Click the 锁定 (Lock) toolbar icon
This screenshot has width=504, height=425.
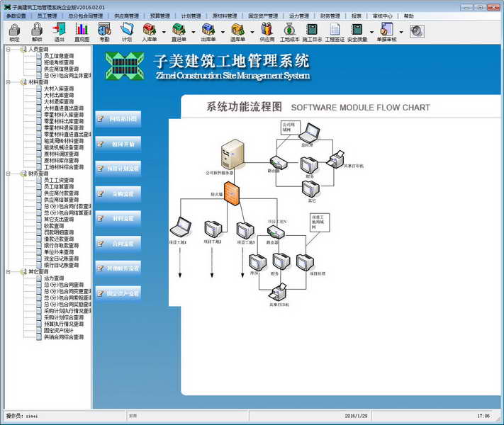[x=15, y=31]
